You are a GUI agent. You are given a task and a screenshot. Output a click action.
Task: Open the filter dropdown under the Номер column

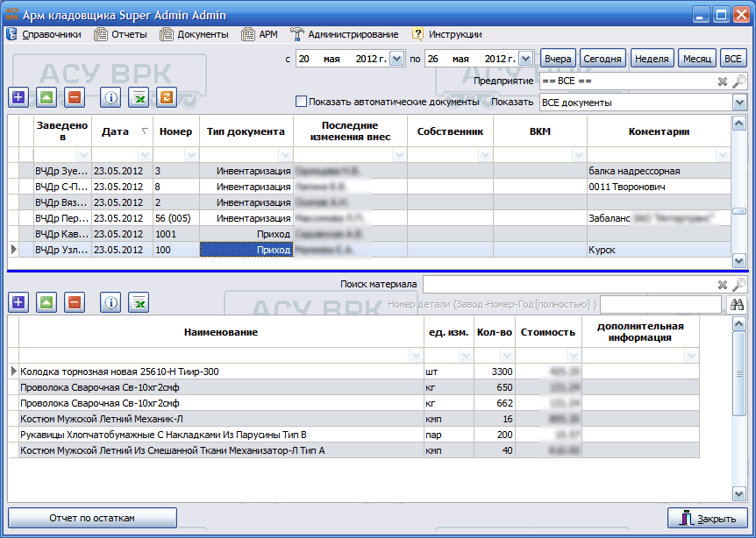(191, 155)
